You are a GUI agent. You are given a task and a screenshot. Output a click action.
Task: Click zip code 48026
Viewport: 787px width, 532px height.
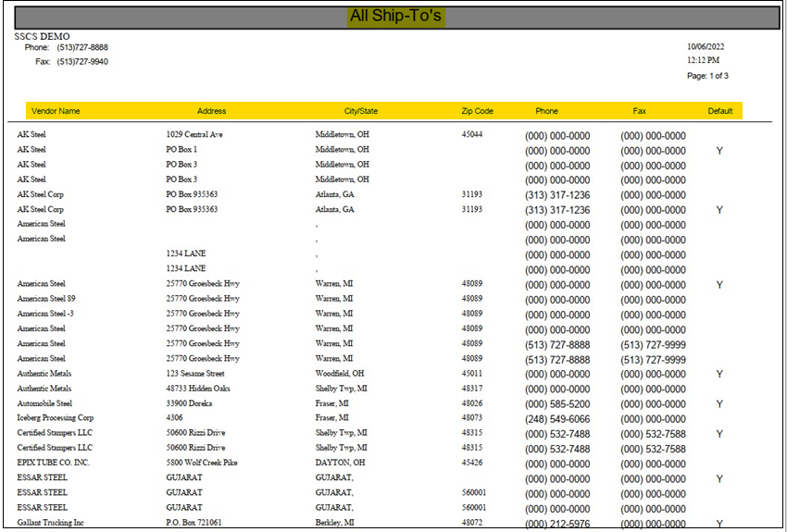(x=472, y=403)
